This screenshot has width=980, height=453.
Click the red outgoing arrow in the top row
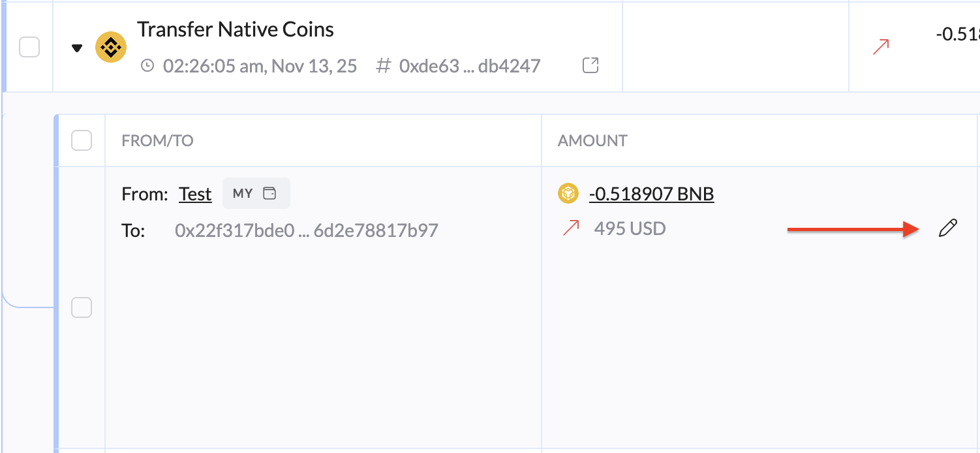click(x=881, y=46)
